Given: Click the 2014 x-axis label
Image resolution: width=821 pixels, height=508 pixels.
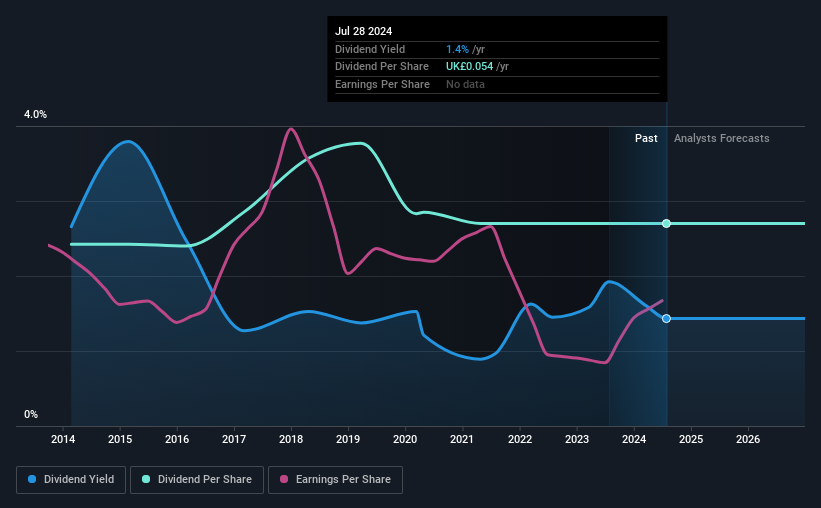Looking at the screenshot, I should pos(63,439).
